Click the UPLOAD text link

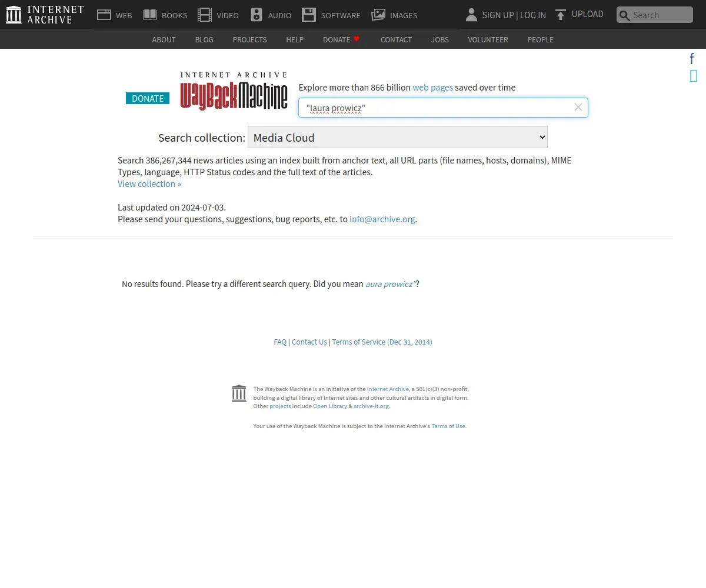588,14
